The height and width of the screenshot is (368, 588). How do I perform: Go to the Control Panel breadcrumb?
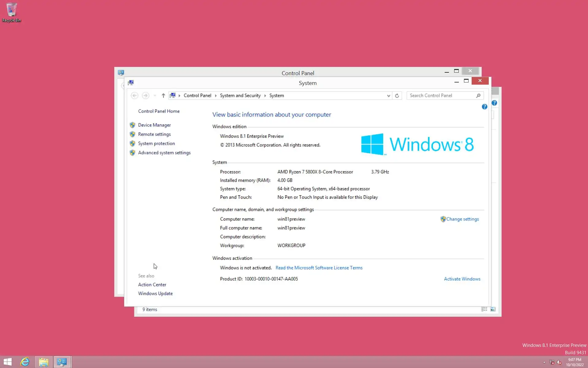197,96
